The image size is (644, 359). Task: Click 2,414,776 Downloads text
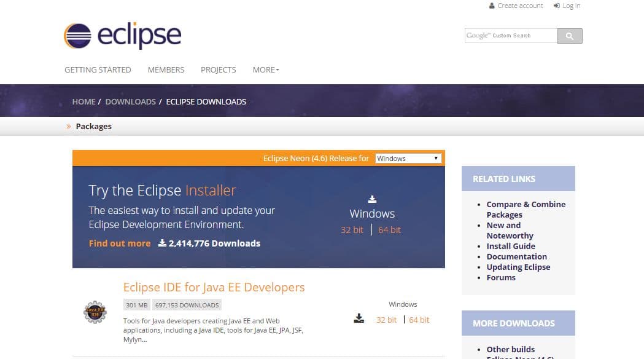tap(214, 243)
